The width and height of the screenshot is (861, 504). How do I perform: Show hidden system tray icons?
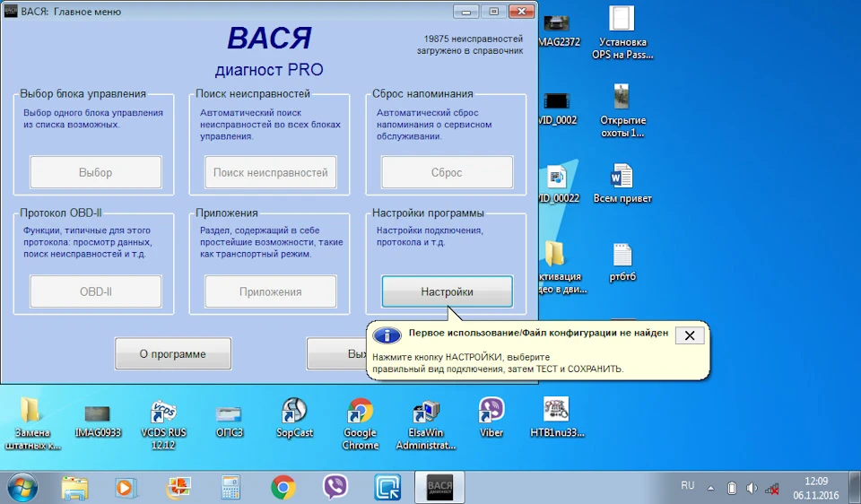pyautogui.click(x=711, y=488)
